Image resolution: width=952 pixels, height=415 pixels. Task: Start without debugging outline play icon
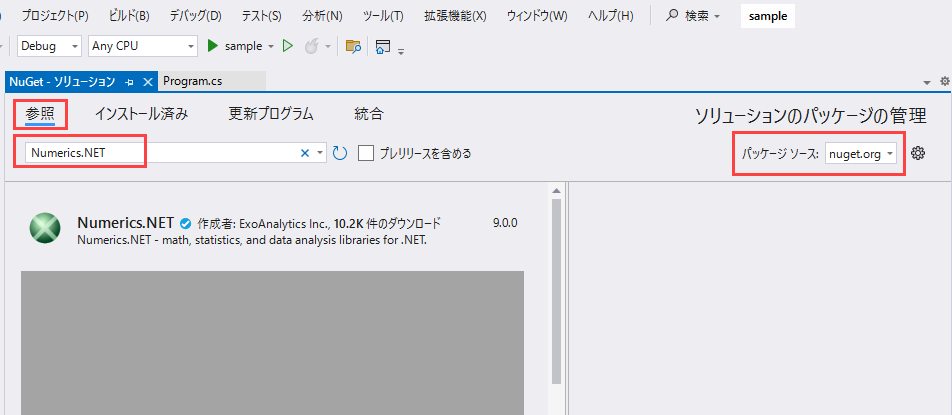(288, 46)
